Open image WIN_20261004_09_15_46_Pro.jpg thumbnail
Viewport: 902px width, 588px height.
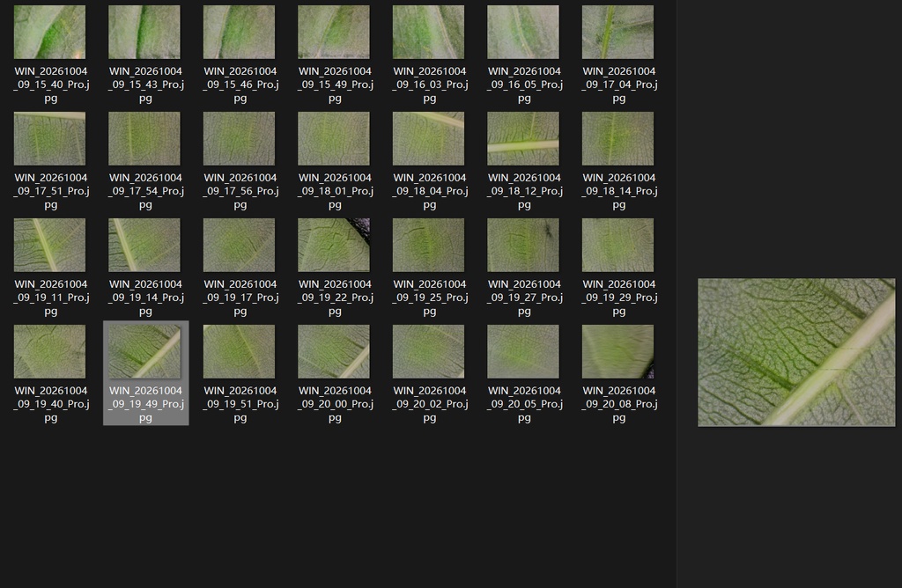coord(239,33)
